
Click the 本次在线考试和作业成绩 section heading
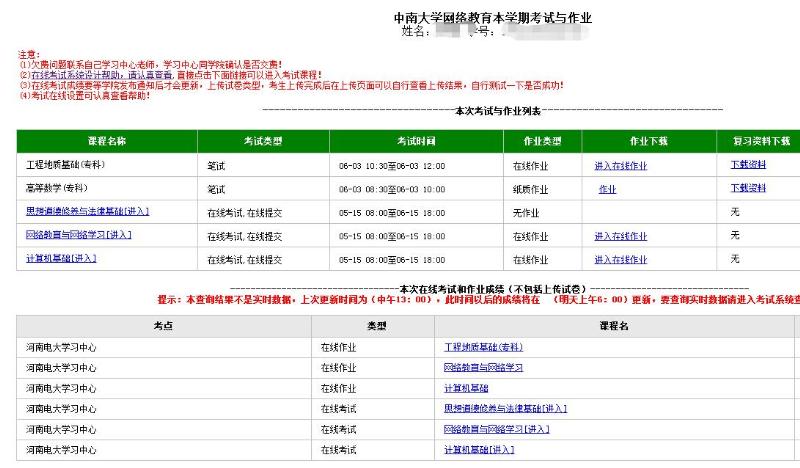point(493,289)
